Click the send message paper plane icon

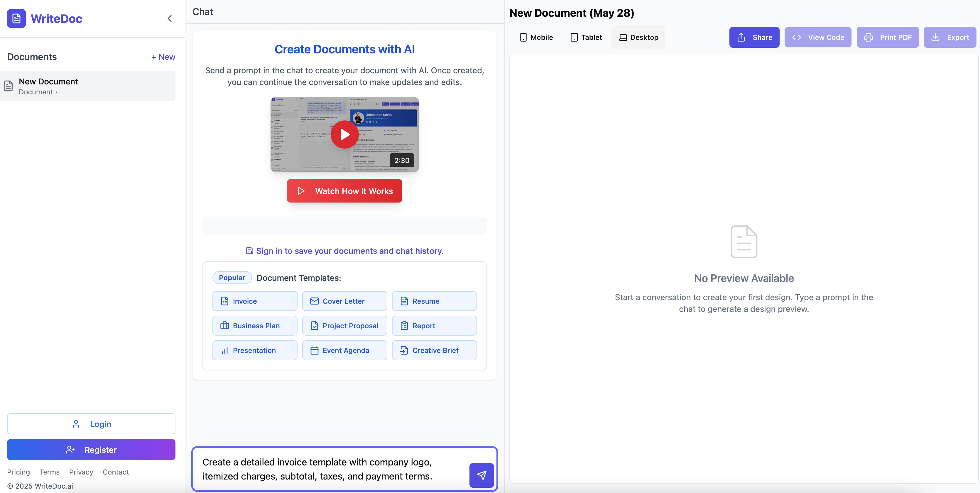point(481,475)
